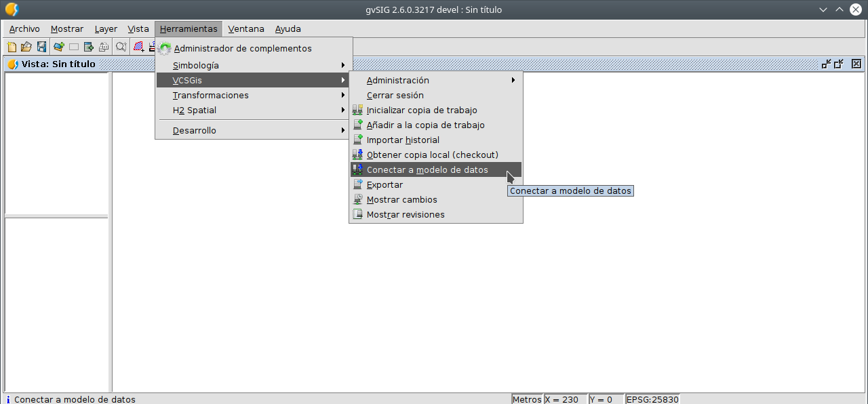
Task: Click the icon beside Mostrar revisiones
Action: (x=357, y=214)
